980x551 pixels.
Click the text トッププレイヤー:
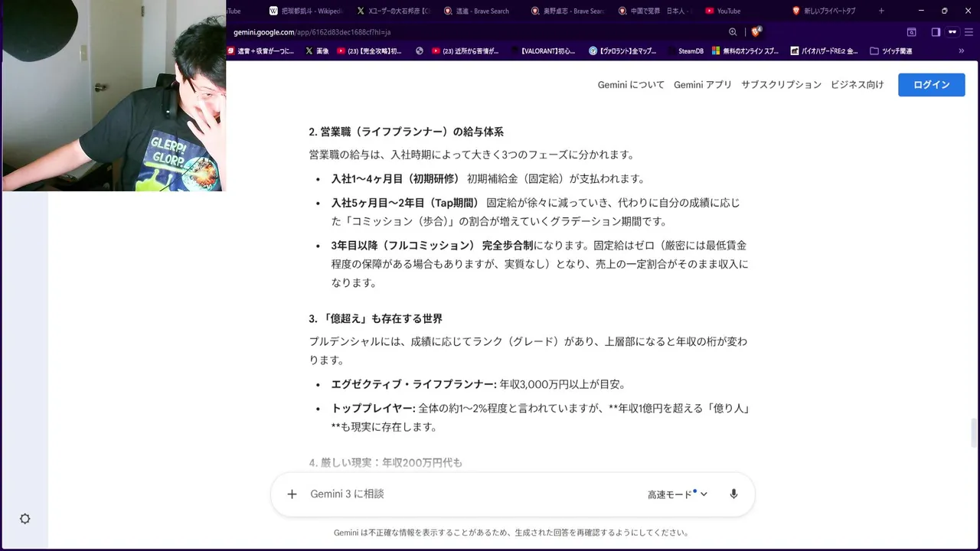(x=373, y=409)
